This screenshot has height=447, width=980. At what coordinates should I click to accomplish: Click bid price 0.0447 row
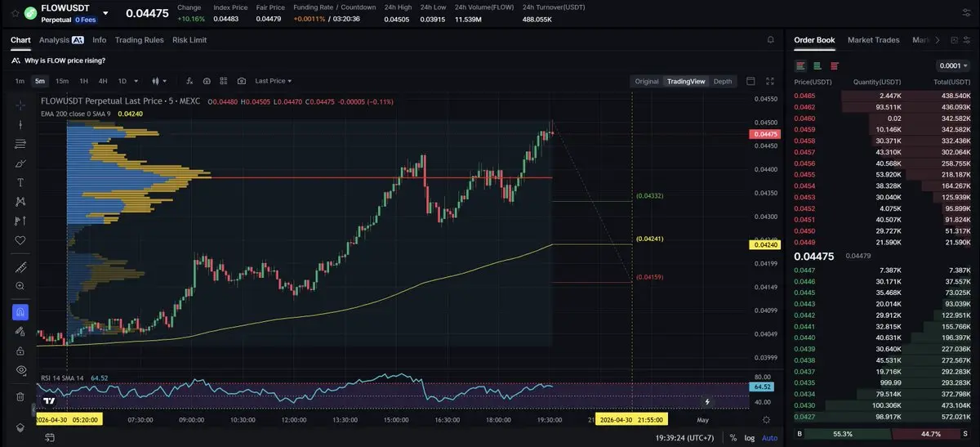[x=884, y=270]
